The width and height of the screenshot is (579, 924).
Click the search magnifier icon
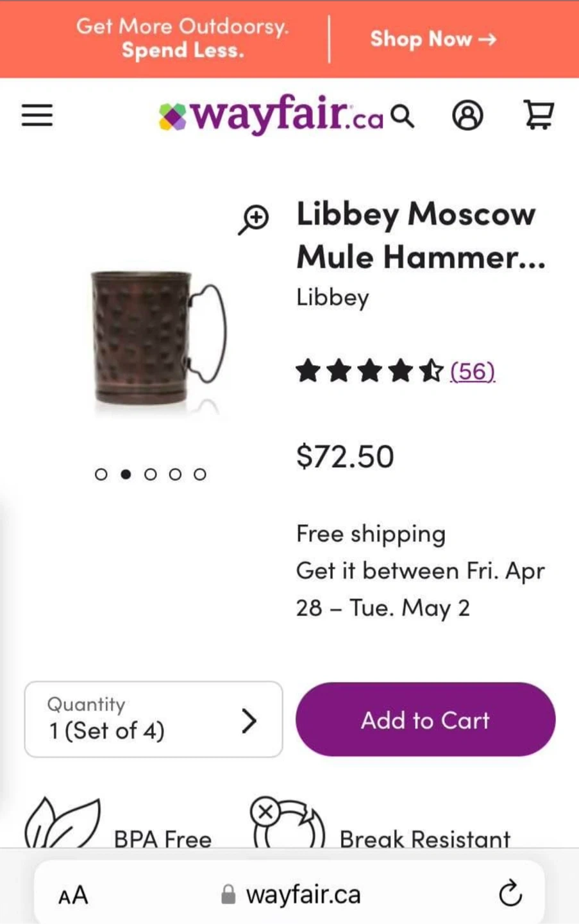point(403,116)
